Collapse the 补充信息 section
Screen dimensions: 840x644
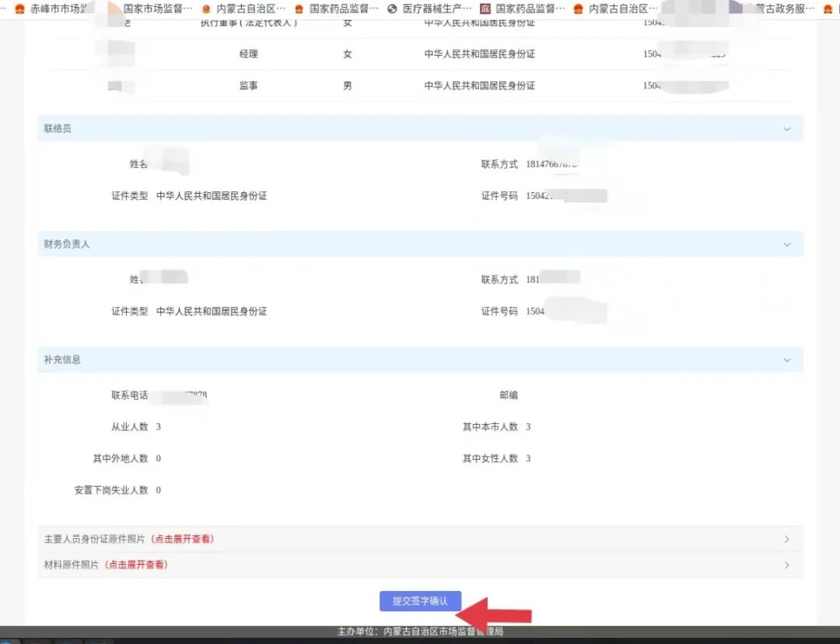[786, 359]
